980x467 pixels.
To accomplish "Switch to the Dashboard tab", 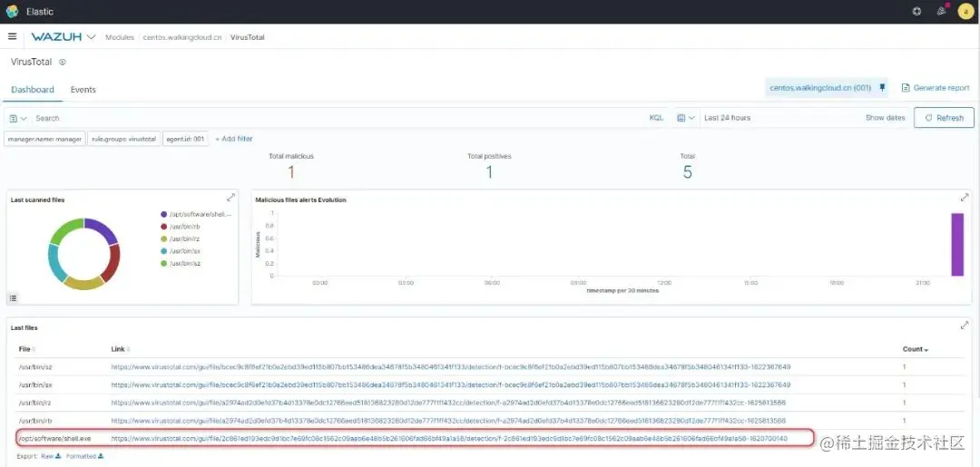I will coord(33,89).
